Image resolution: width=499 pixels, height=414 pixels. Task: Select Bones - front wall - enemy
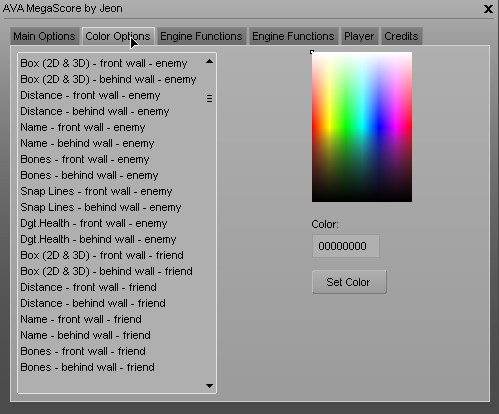point(85,159)
